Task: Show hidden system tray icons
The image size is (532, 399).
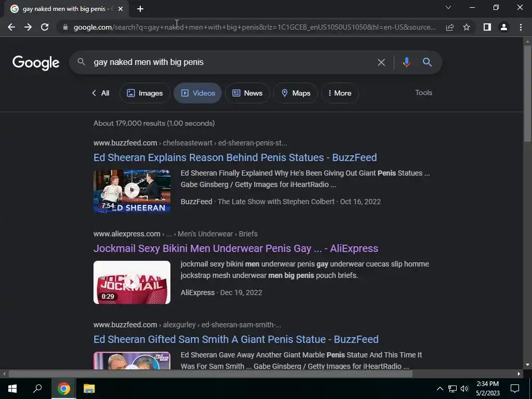Action: 440,389
